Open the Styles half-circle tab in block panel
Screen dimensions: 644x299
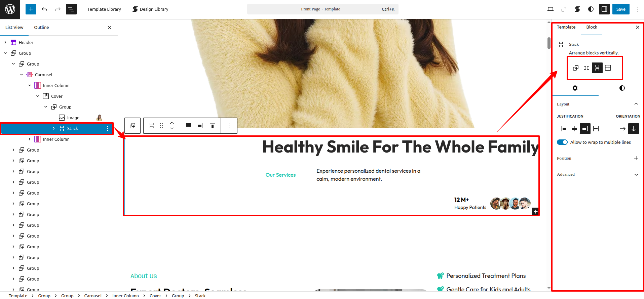coord(622,88)
